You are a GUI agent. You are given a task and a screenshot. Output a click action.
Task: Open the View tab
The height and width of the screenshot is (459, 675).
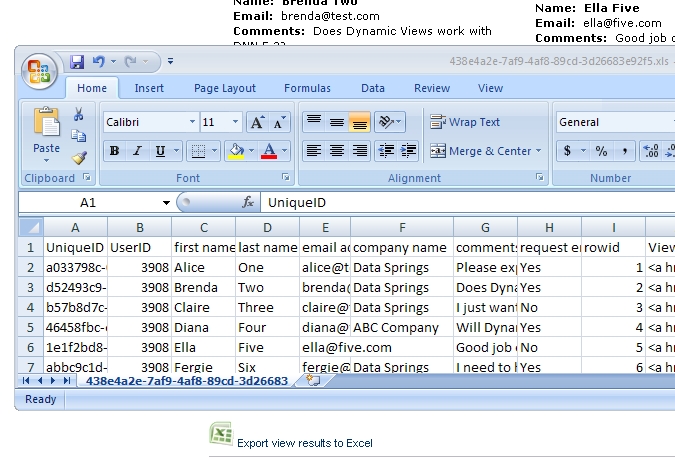point(490,88)
